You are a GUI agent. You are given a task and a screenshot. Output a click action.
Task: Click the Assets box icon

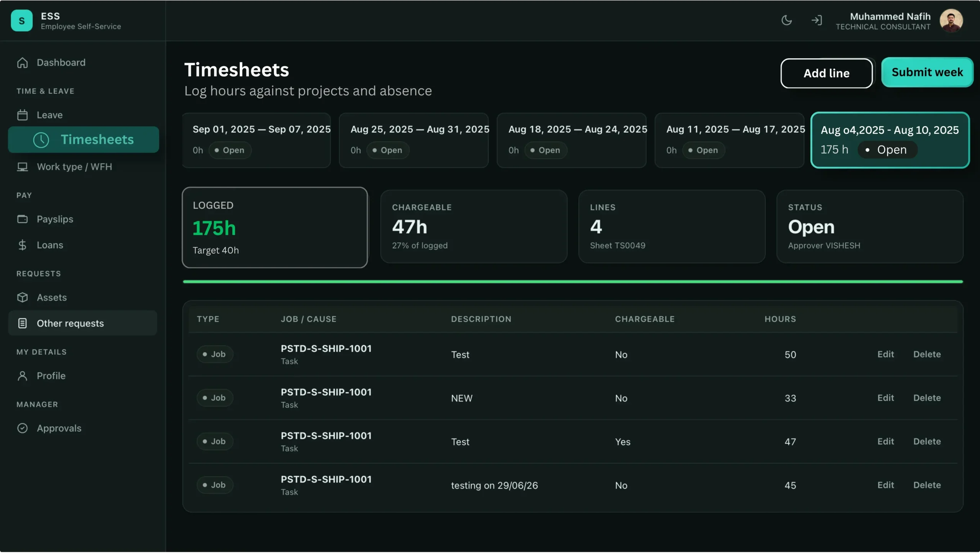(23, 298)
